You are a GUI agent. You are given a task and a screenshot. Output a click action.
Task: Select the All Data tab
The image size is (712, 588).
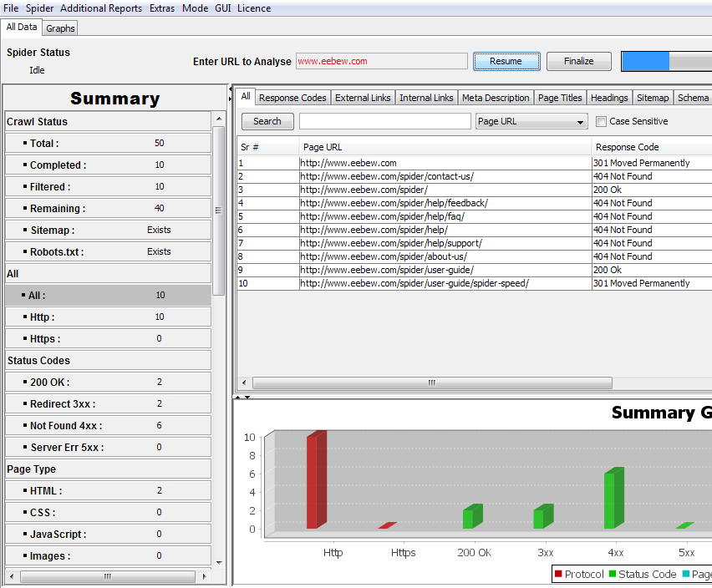(x=22, y=28)
